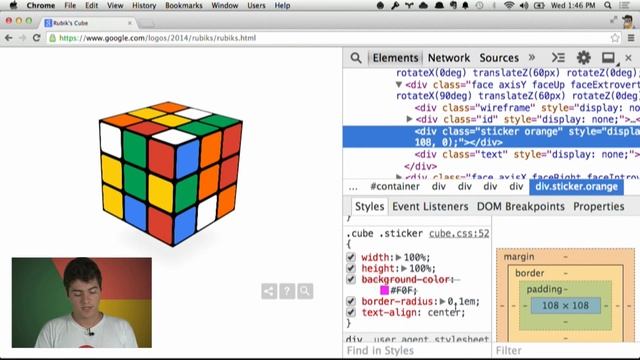Click the #F0F color value text
Screen dimensions: 640x360
coord(403,291)
